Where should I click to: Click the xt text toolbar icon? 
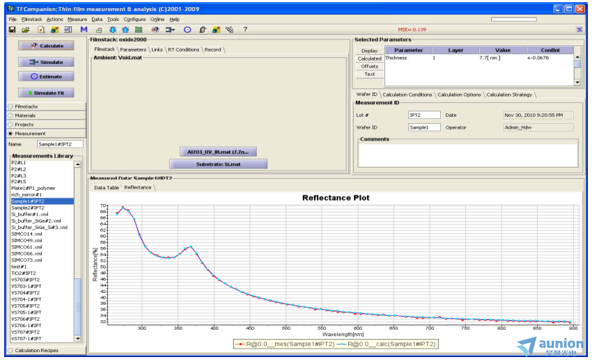68,29
